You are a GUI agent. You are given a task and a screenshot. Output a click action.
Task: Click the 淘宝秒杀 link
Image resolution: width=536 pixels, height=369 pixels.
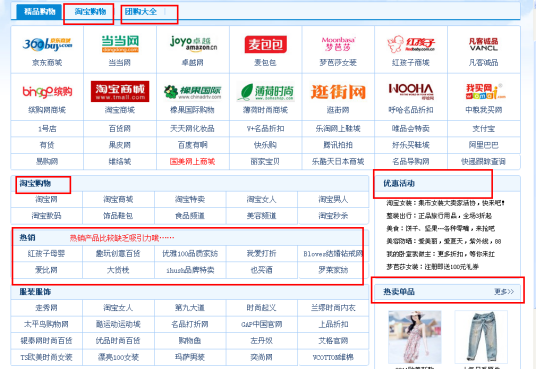(x=333, y=215)
